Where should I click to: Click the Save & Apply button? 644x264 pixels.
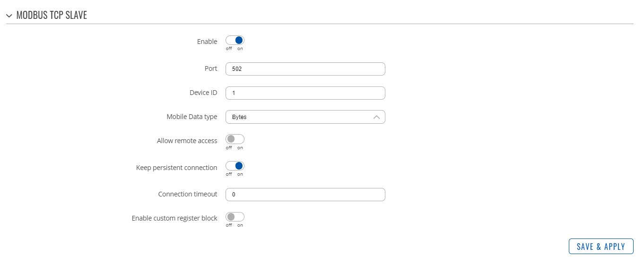tap(601, 247)
